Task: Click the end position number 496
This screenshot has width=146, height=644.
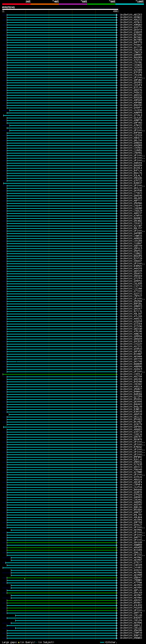Action: pos(115,11)
